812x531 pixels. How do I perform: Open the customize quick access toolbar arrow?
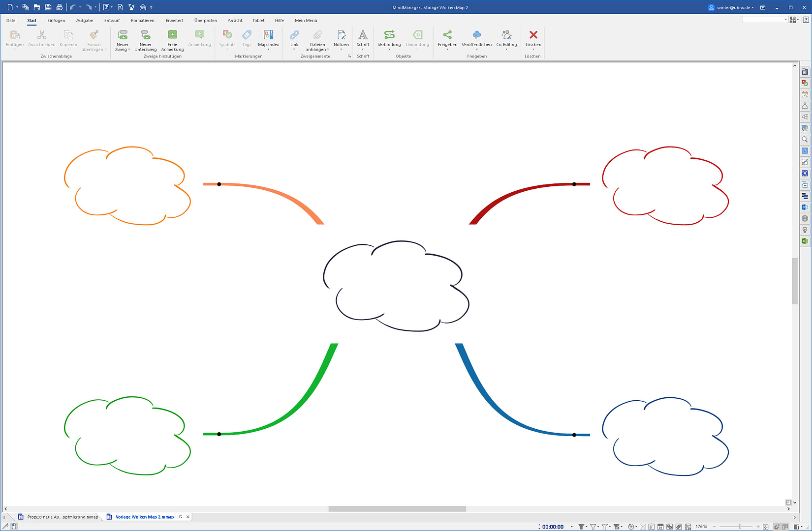tap(151, 7)
